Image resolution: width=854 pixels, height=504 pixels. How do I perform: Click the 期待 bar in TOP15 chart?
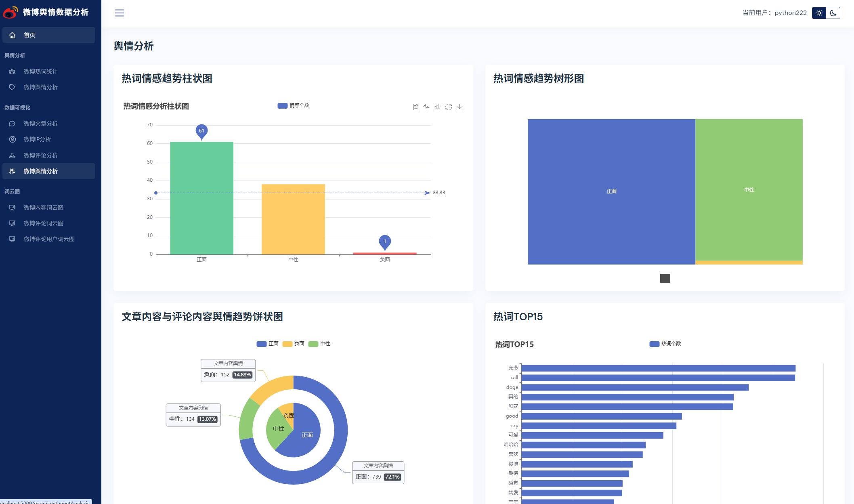point(575,474)
